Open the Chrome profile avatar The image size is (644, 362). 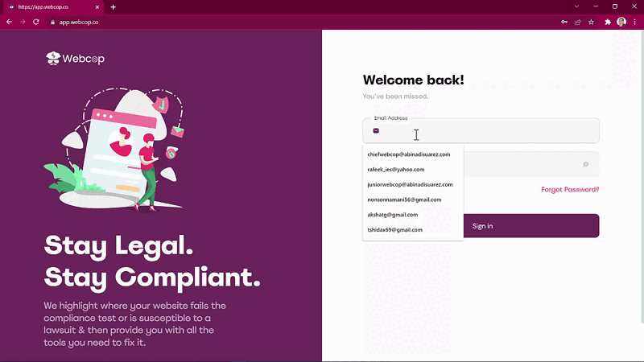pyautogui.click(x=621, y=23)
